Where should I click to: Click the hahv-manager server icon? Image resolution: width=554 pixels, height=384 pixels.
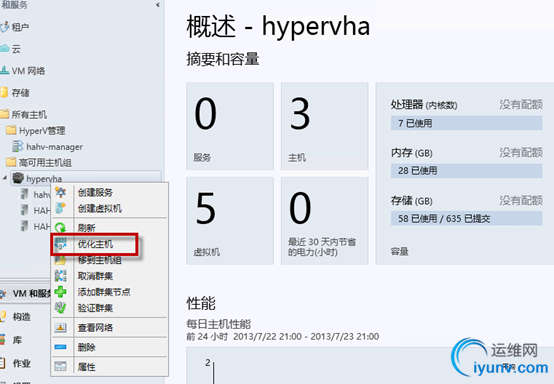pyautogui.click(x=18, y=146)
